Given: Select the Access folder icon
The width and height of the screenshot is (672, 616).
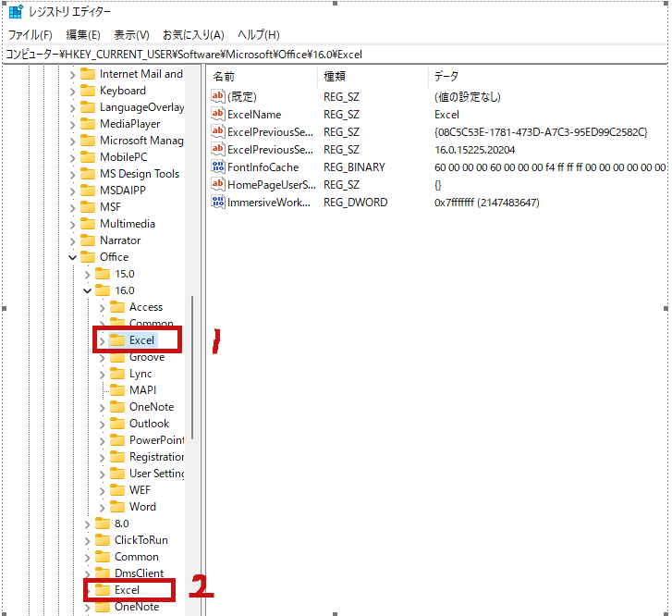Looking at the screenshot, I should [117, 307].
